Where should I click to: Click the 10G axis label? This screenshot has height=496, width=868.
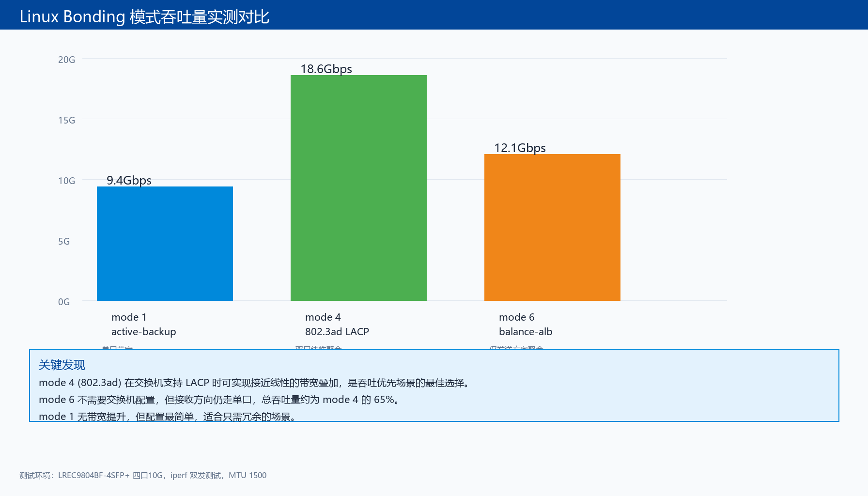pyautogui.click(x=67, y=181)
